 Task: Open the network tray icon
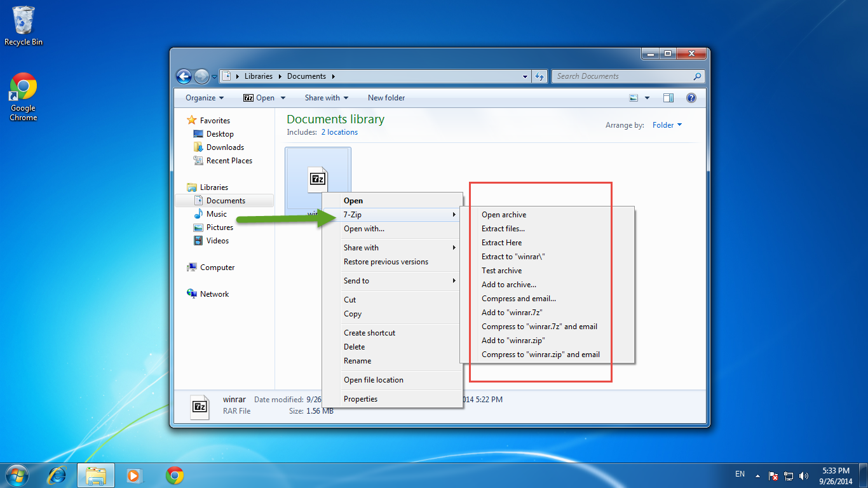pos(789,475)
